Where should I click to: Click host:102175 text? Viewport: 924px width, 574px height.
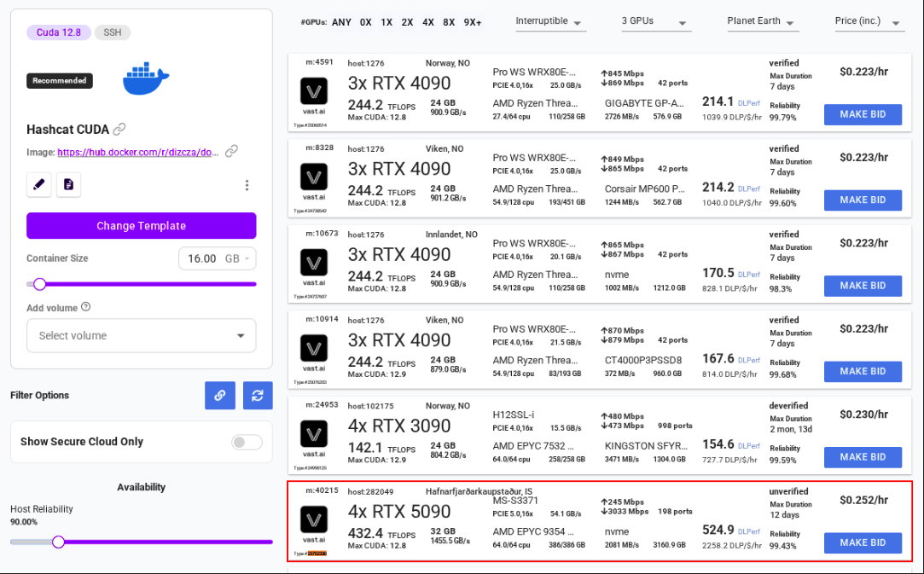370,406
